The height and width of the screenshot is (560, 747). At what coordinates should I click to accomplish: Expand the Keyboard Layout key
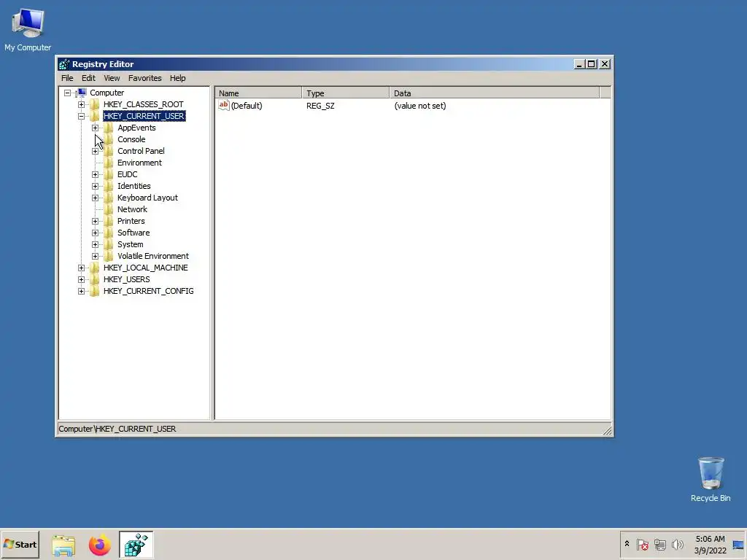pyautogui.click(x=96, y=198)
